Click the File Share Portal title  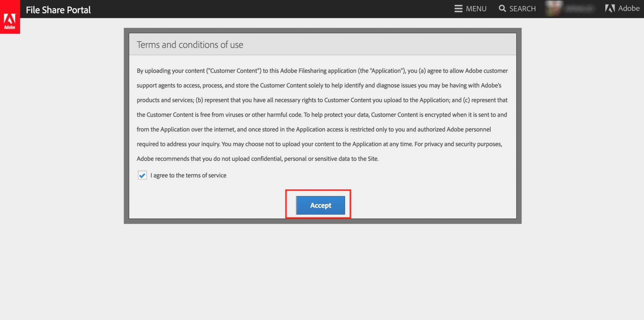(58, 10)
